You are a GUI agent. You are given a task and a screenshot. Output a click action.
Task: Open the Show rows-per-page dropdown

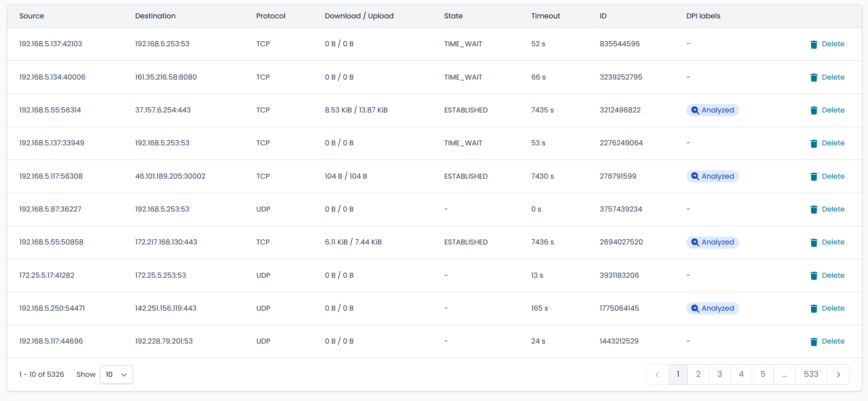[x=116, y=375]
